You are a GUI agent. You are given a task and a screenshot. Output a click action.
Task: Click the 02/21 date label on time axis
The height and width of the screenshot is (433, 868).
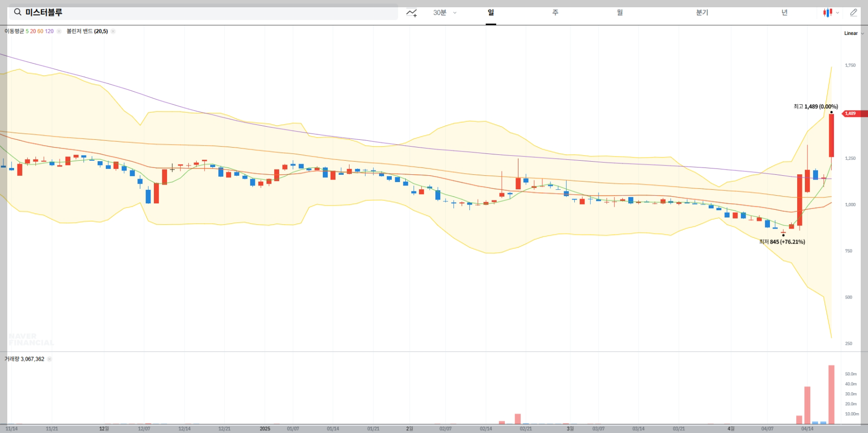pos(526,429)
